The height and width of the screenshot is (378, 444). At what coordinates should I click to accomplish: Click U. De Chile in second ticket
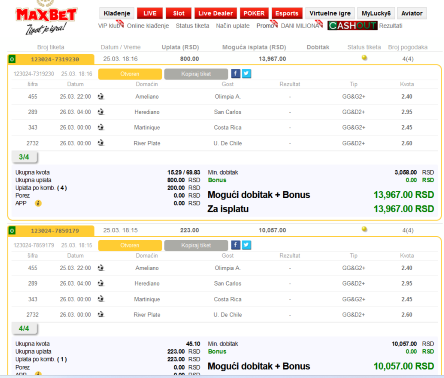click(228, 315)
